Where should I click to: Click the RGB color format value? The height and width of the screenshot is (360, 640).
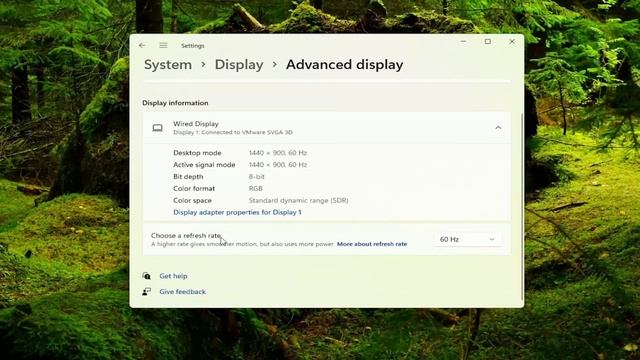(256, 188)
